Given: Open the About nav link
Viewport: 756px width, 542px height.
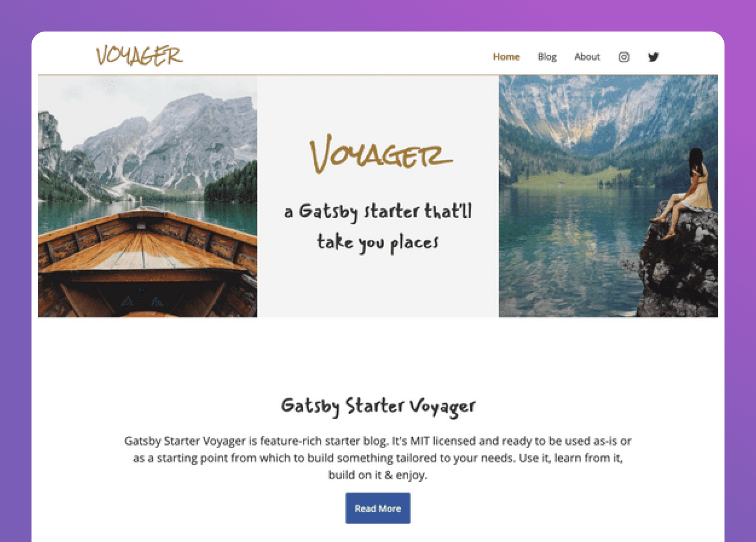Looking at the screenshot, I should [x=587, y=57].
